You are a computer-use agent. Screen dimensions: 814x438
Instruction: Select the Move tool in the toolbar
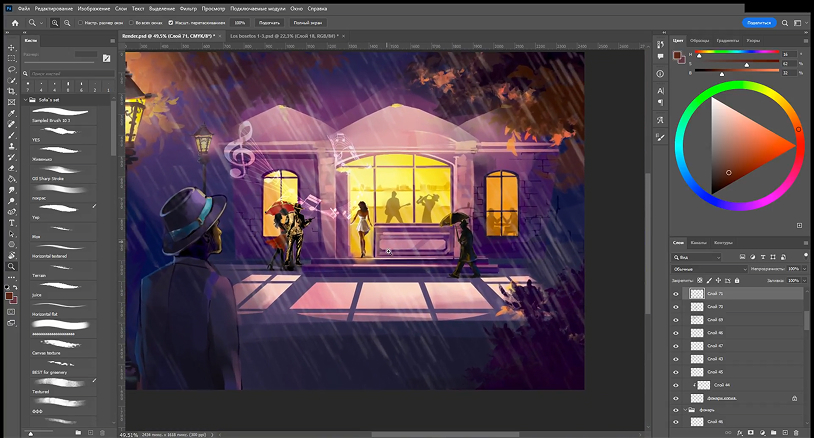point(11,47)
